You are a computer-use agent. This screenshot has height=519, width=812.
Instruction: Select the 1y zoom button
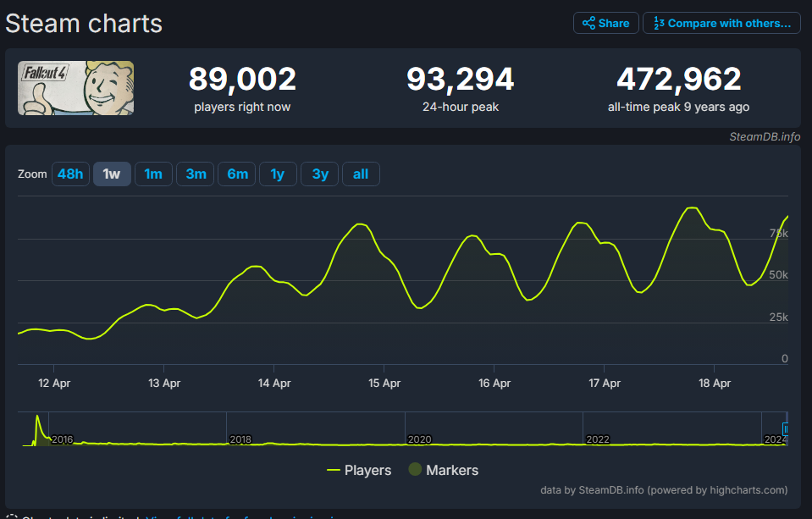point(278,174)
